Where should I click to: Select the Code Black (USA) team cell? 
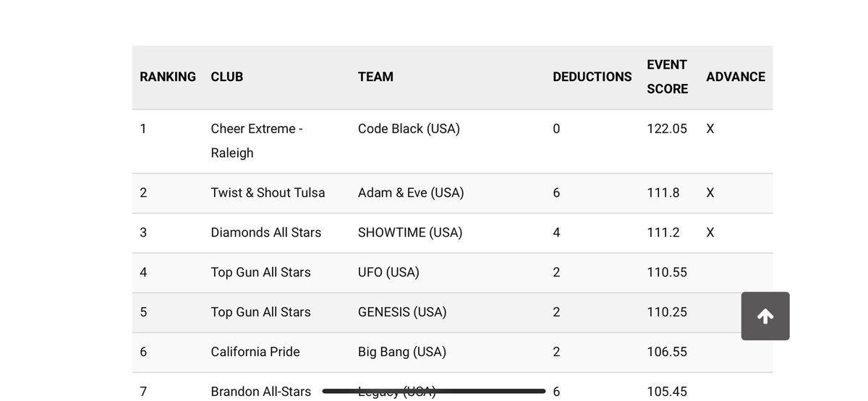(x=409, y=129)
